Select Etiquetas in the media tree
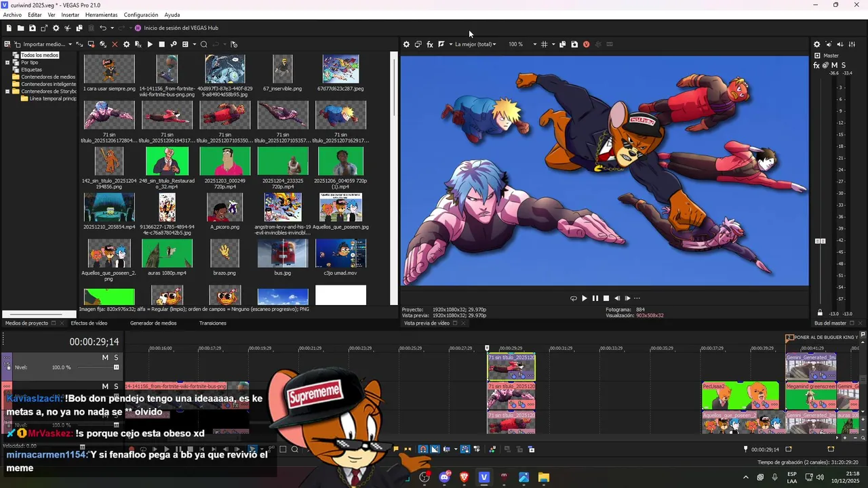This screenshot has height=488, width=868. pos(31,70)
